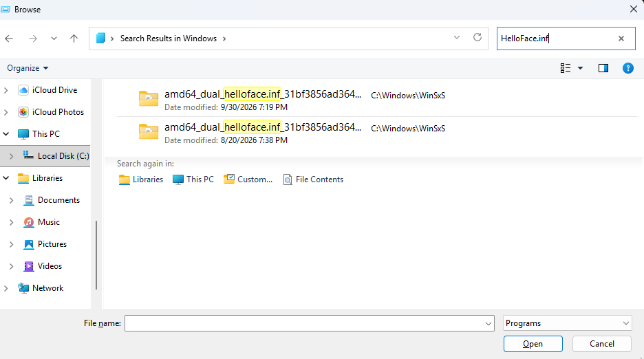The height and width of the screenshot is (359, 644).
Task: Go back using the left arrow
Action: pos(9,39)
